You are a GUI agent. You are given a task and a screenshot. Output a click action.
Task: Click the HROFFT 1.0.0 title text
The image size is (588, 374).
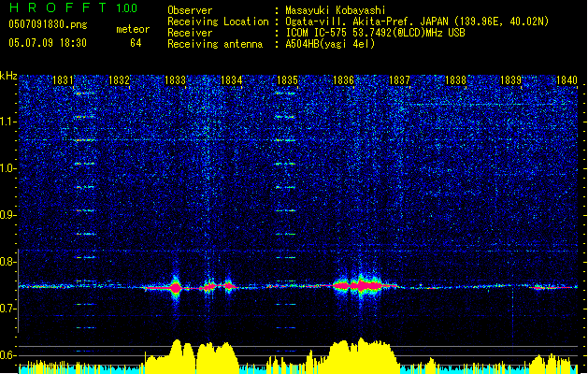tap(73, 7)
